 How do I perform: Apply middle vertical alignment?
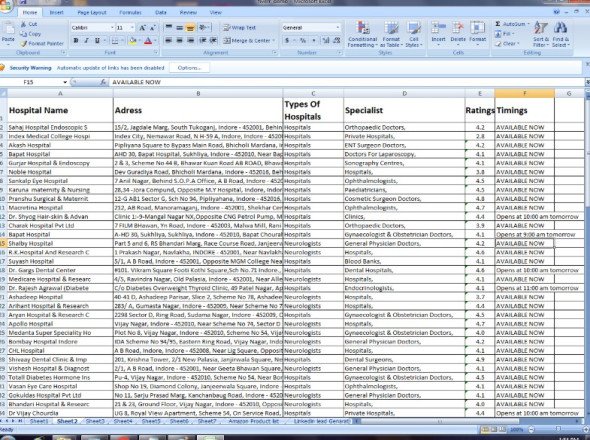[x=179, y=27]
